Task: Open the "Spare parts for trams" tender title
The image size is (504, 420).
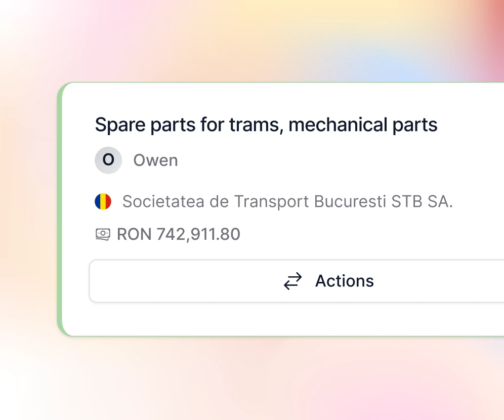Action: pyautogui.click(x=266, y=124)
